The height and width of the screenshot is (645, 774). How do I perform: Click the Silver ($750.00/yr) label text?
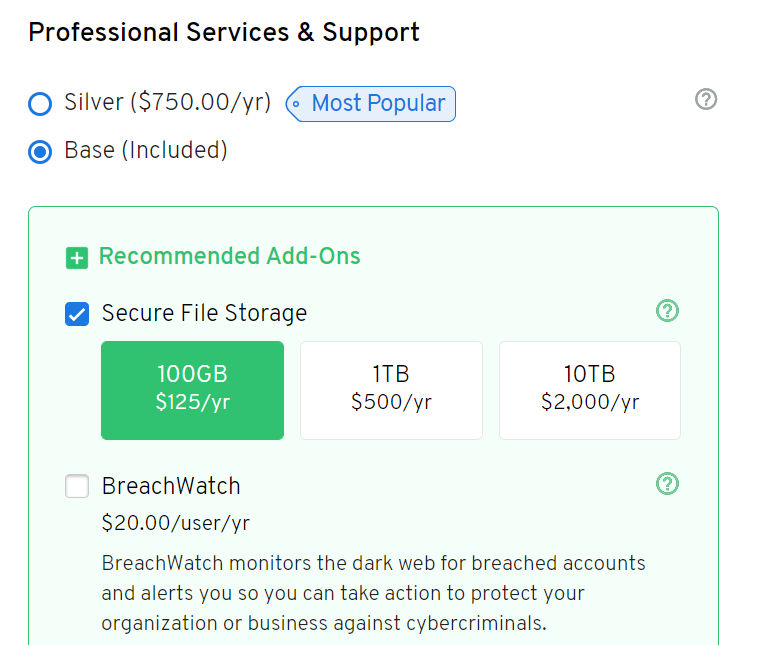coord(168,103)
